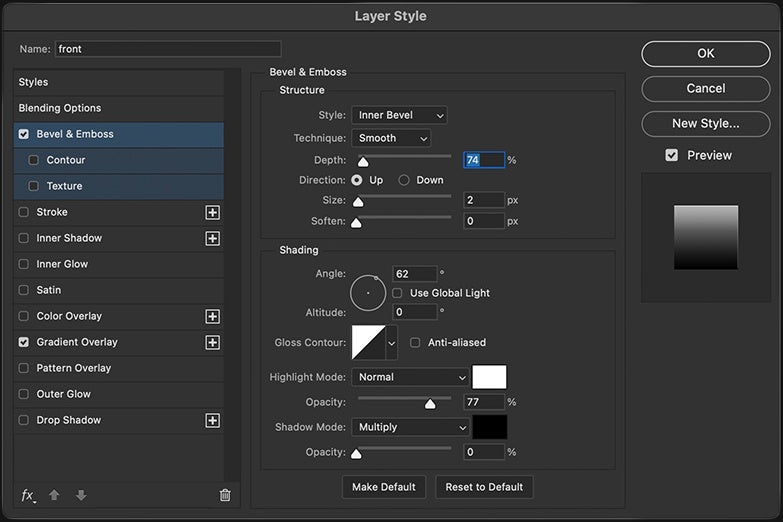
Task: Click Make Default button
Action: click(x=384, y=487)
